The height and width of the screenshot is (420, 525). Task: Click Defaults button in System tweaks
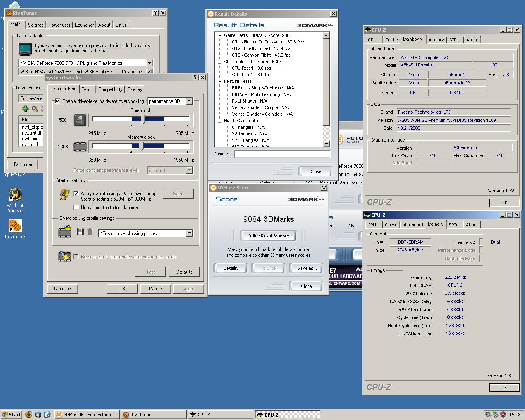(x=184, y=272)
